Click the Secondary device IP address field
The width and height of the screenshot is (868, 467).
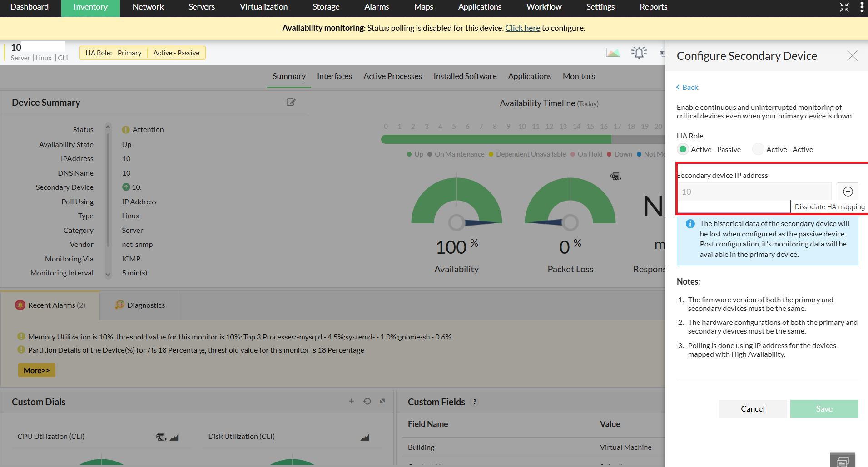[x=754, y=192]
